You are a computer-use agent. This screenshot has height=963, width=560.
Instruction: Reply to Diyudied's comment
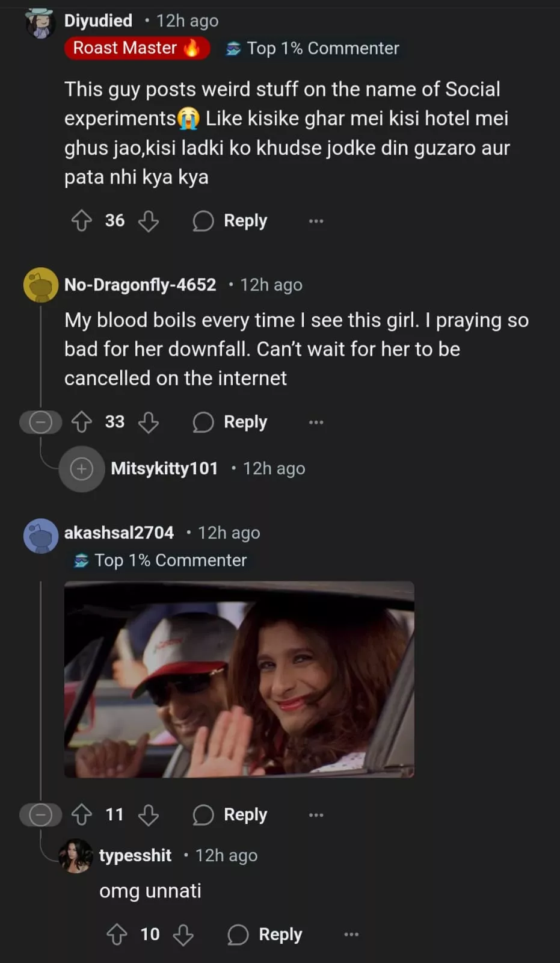[230, 221]
